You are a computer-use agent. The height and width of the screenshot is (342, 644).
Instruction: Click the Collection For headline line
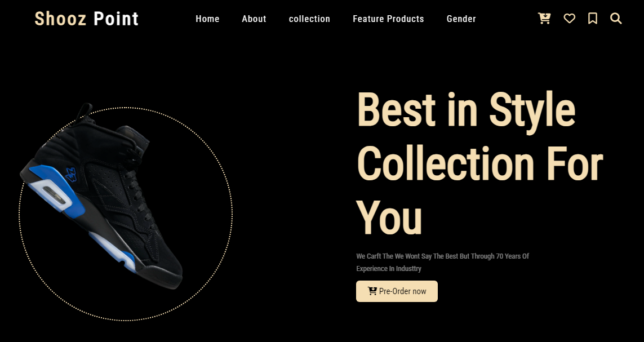tap(479, 163)
